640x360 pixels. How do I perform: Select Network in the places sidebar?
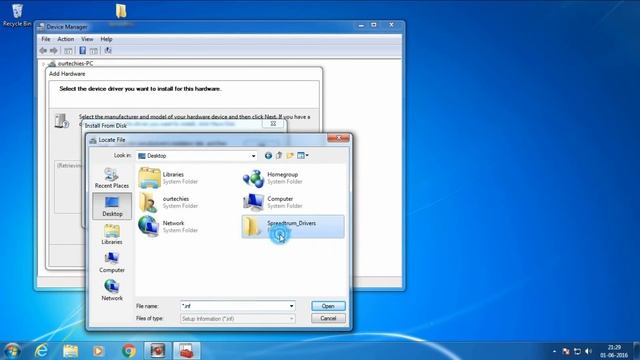pyautogui.click(x=111, y=290)
